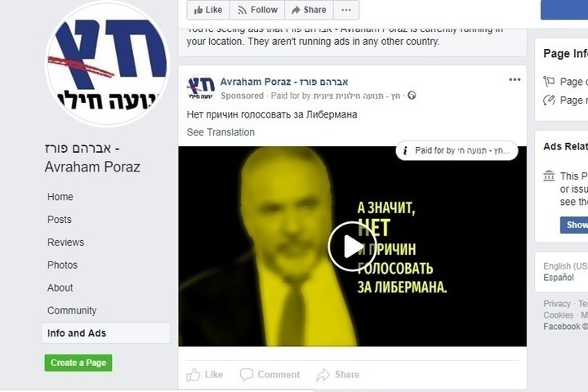Open the Posts section in sidebar
This screenshot has width=588, height=392.
pos(60,220)
